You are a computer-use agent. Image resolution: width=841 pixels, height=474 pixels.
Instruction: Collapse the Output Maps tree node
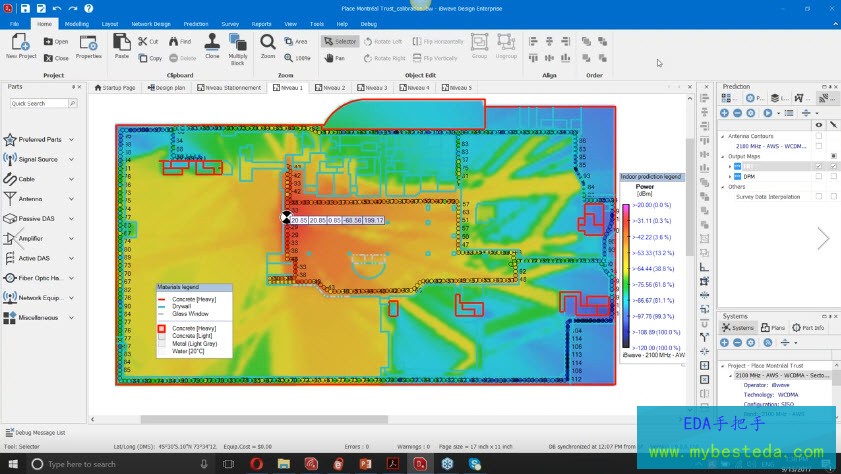[x=723, y=156]
